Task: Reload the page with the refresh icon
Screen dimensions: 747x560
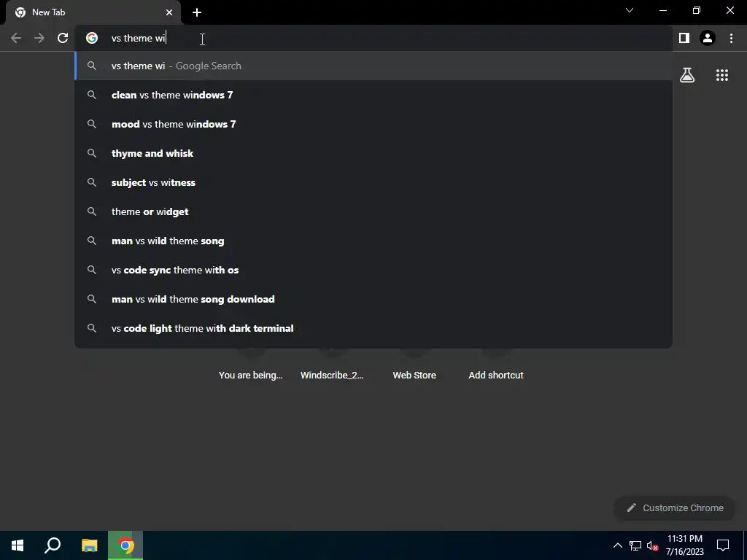Action: [63, 38]
